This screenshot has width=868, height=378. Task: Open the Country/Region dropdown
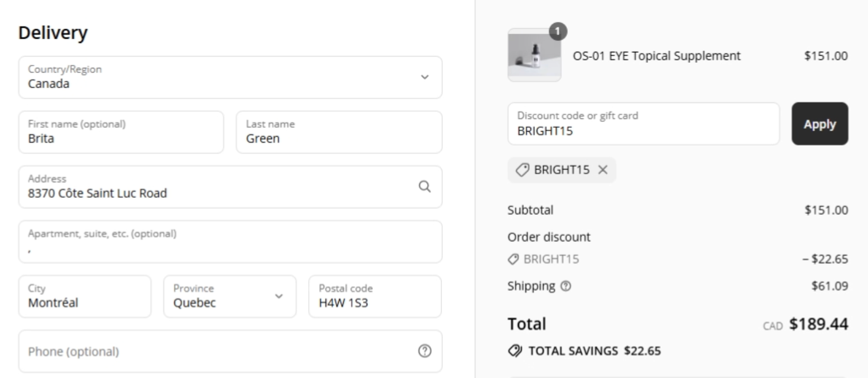[x=230, y=77]
